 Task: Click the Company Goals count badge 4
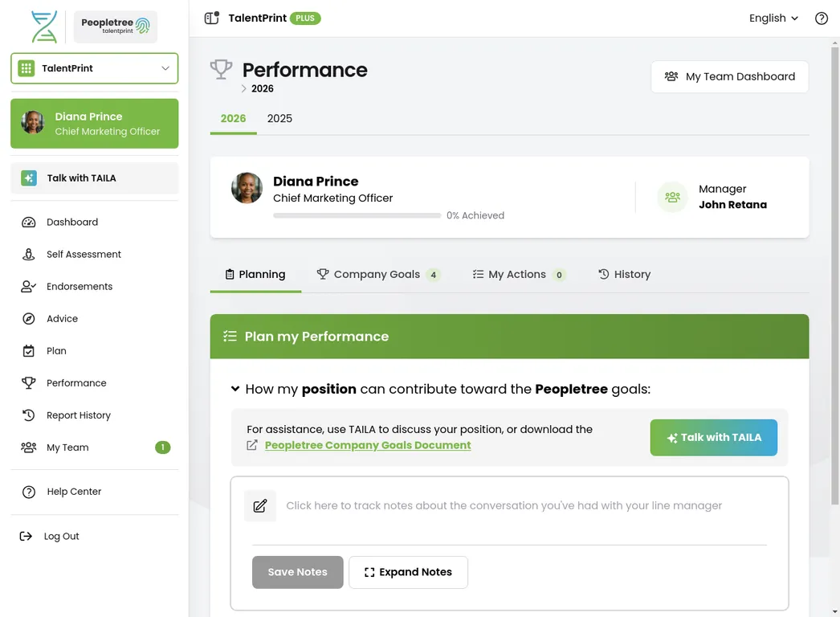pos(434,275)
